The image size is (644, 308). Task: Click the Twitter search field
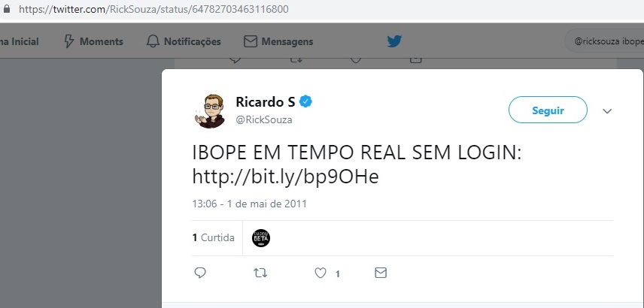(604, 41)
